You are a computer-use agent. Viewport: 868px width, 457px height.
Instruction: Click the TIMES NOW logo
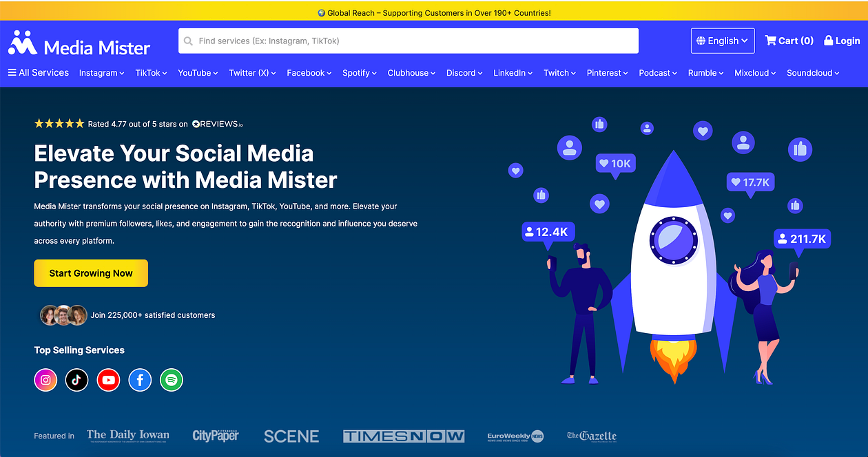[x=404, y=436]
